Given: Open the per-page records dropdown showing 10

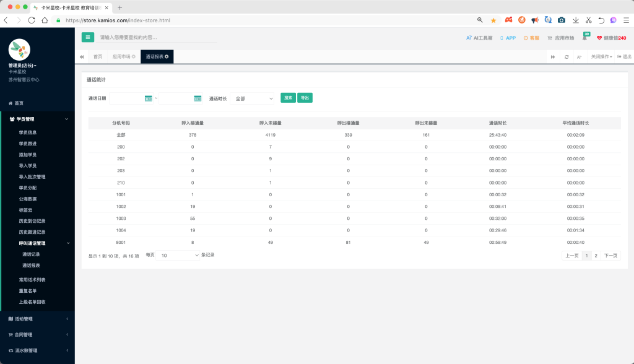Looking at the screenshot, I should [x=178, y=255].
